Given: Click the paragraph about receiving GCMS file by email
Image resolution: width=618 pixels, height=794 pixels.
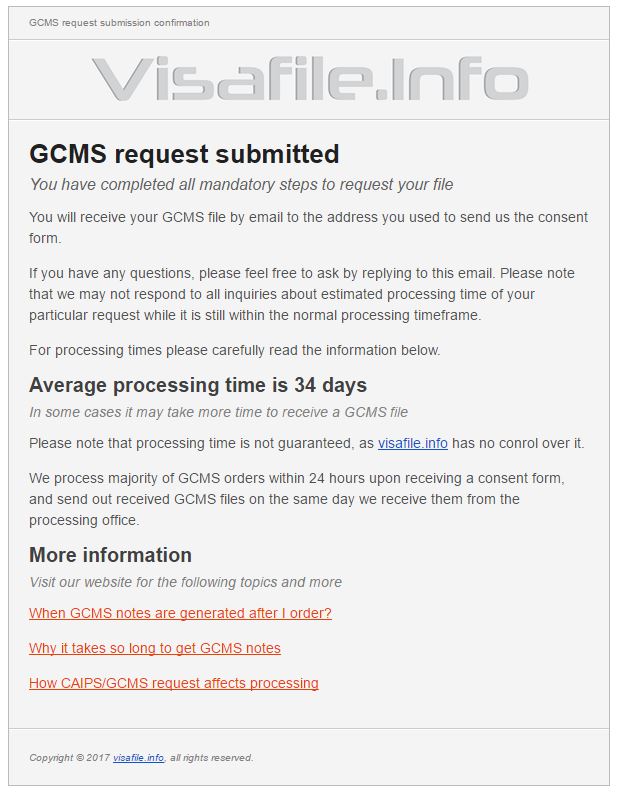Looking at the screenshot, I should 308,227.
